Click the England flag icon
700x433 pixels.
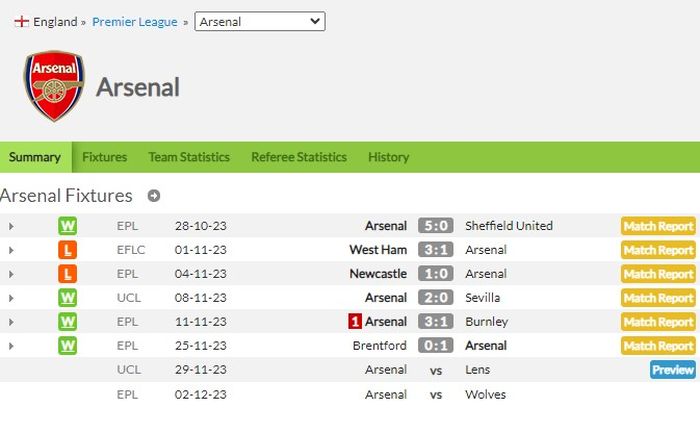21,21
